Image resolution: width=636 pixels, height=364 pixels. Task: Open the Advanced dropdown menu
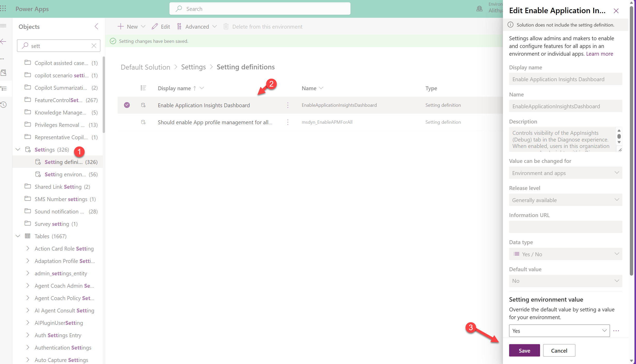pyautogui.click(x=197, y=27)
